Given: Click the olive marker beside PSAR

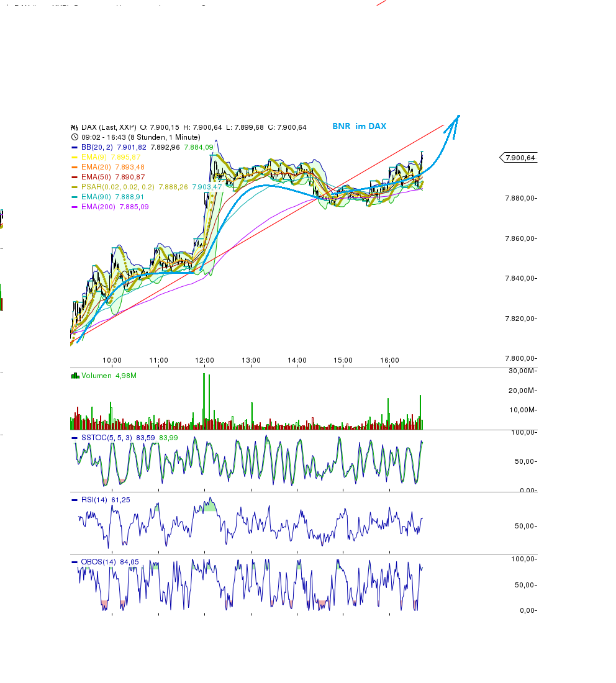Looking at the screenshot, I should point(75,188).
